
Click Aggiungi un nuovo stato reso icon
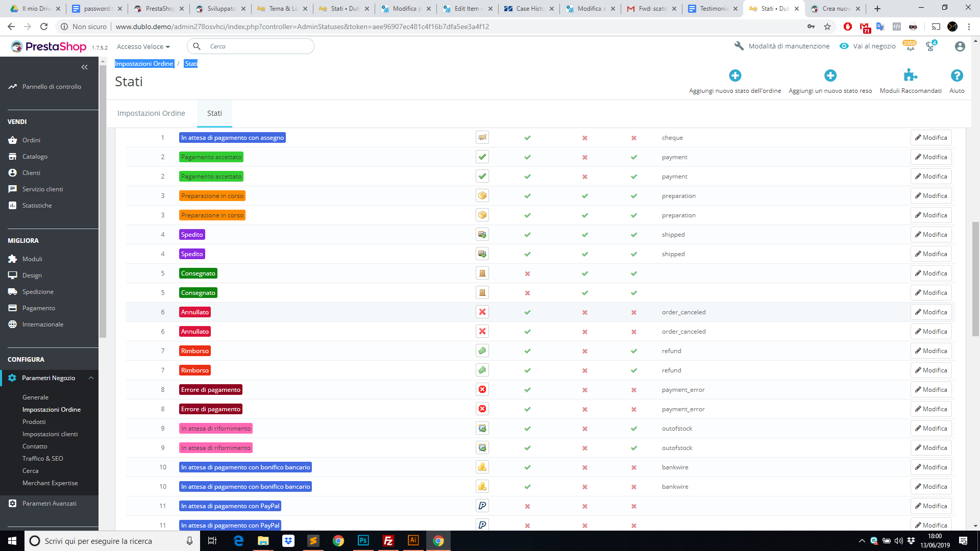[x=830, y=76]
